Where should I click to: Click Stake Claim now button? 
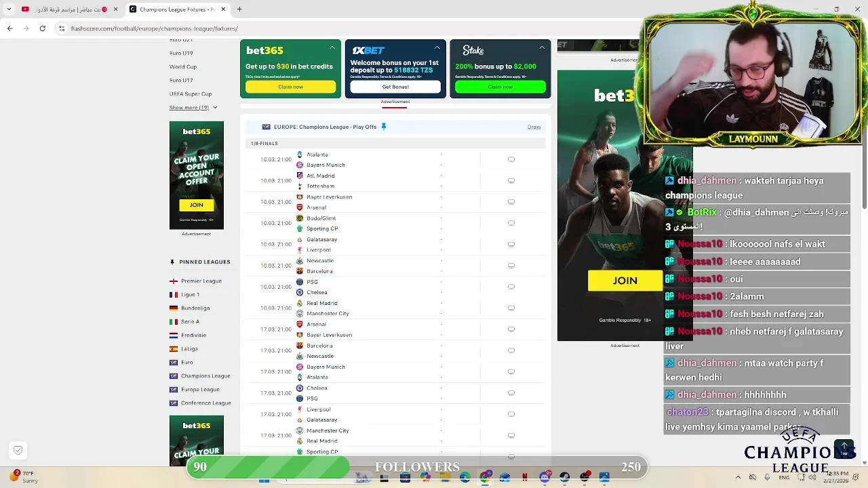(x=500, y=87)
